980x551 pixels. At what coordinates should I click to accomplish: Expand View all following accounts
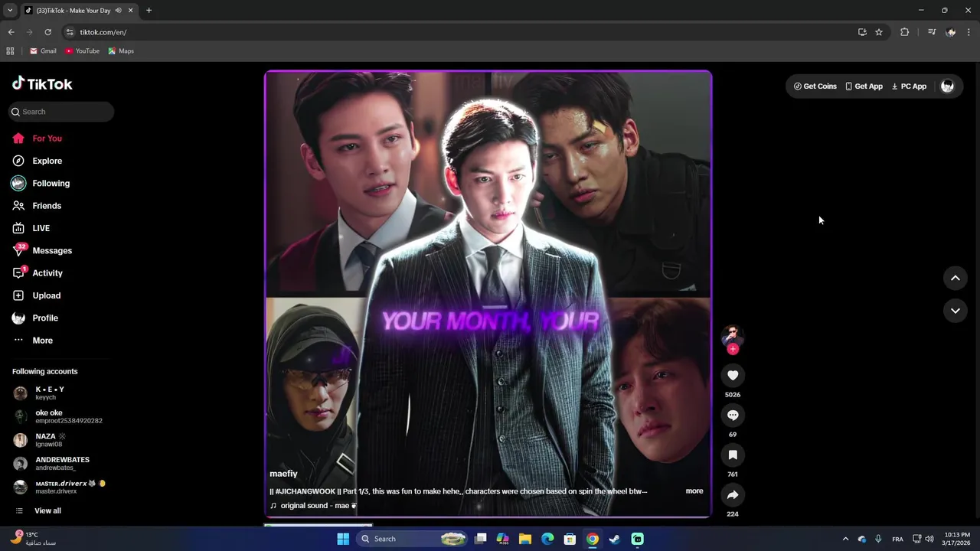(47, 510)
